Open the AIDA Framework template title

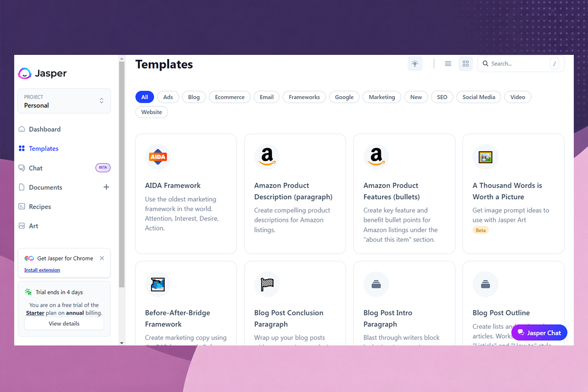click(x=173, y=186)
